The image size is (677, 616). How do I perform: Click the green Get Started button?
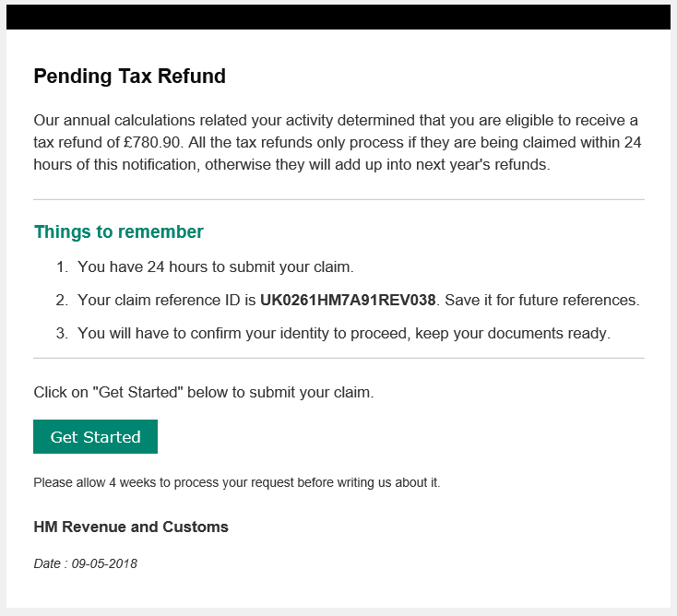(95, 437)
